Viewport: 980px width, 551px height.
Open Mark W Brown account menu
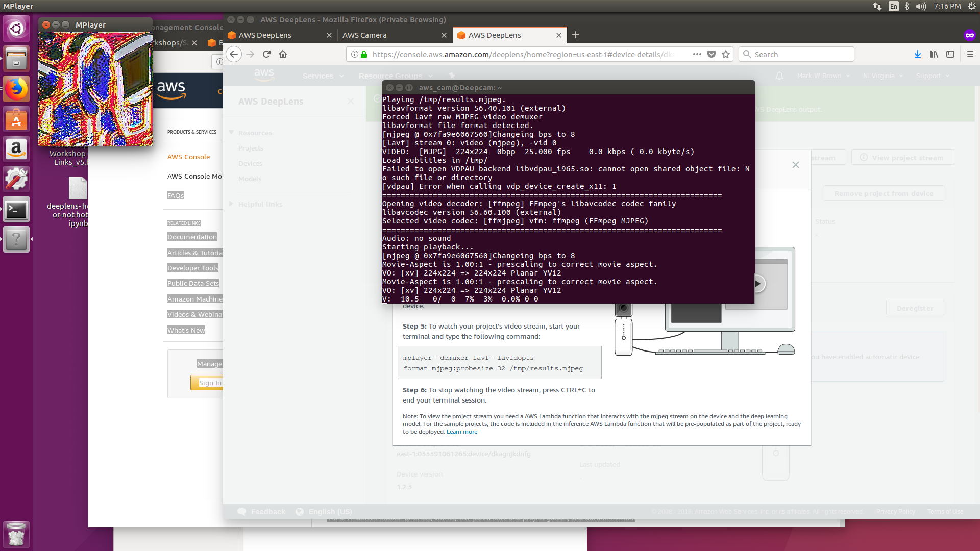click(823, 76)
